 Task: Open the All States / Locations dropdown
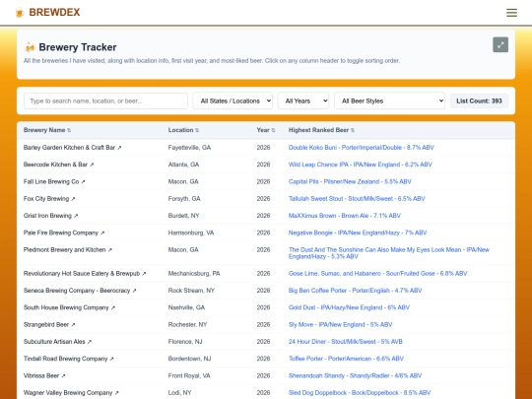click(x=233, y=100)
